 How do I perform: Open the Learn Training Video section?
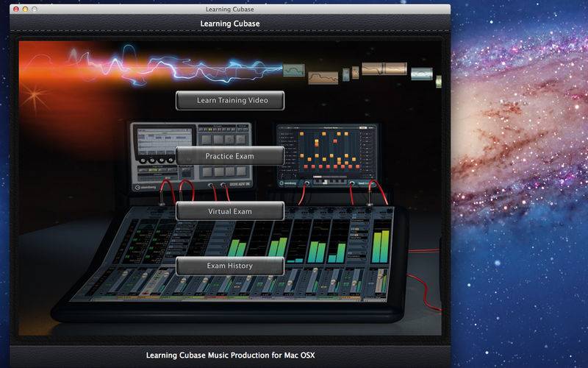pyautogui.click(x=230, y=100)
